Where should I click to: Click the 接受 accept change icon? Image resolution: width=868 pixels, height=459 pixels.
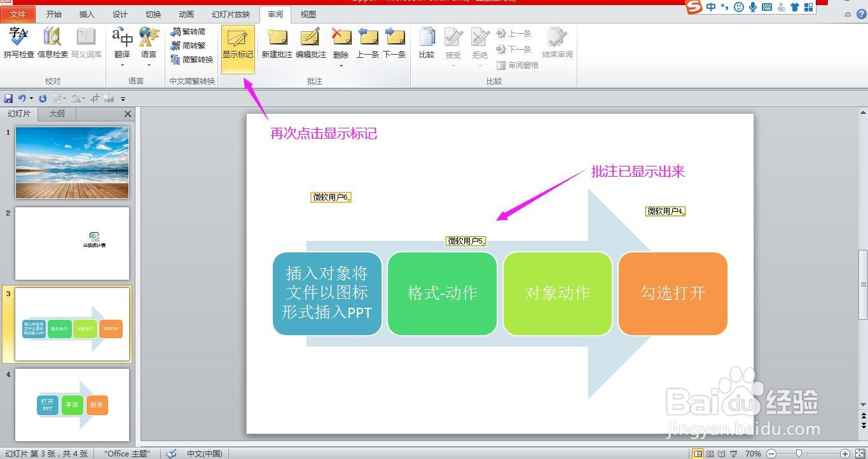point(453,38)
